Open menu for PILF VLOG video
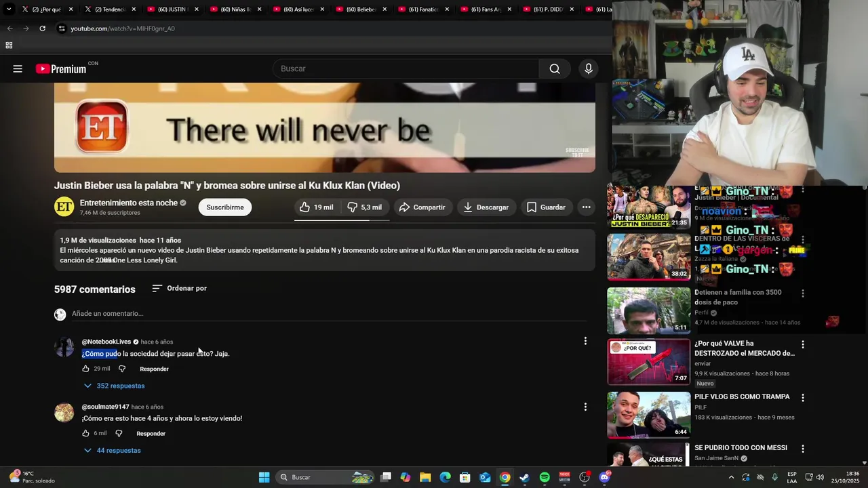Viewport: 868px width, 488px height. [803, 398]
